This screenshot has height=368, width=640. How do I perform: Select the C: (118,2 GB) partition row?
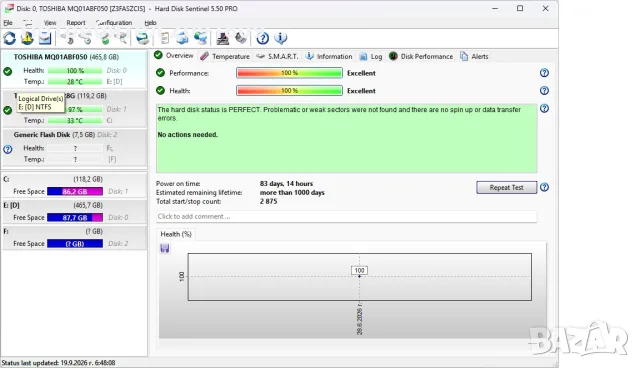[x=74, y=185]
